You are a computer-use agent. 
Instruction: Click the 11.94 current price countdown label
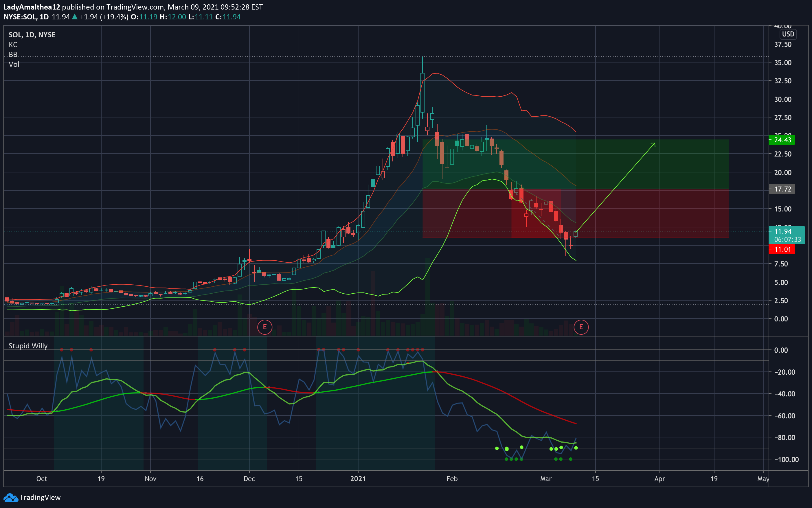click(x=787, y=235)
